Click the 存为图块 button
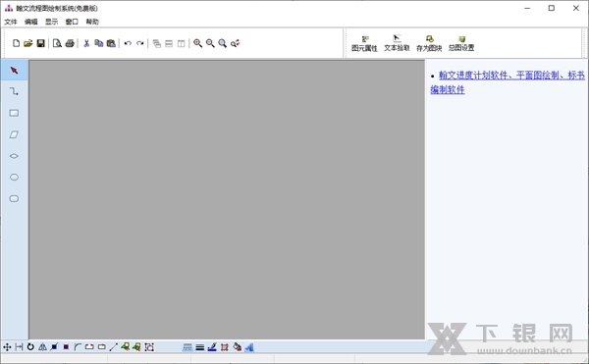Viewport: 589px width, 364px height. tap(429, 43)
